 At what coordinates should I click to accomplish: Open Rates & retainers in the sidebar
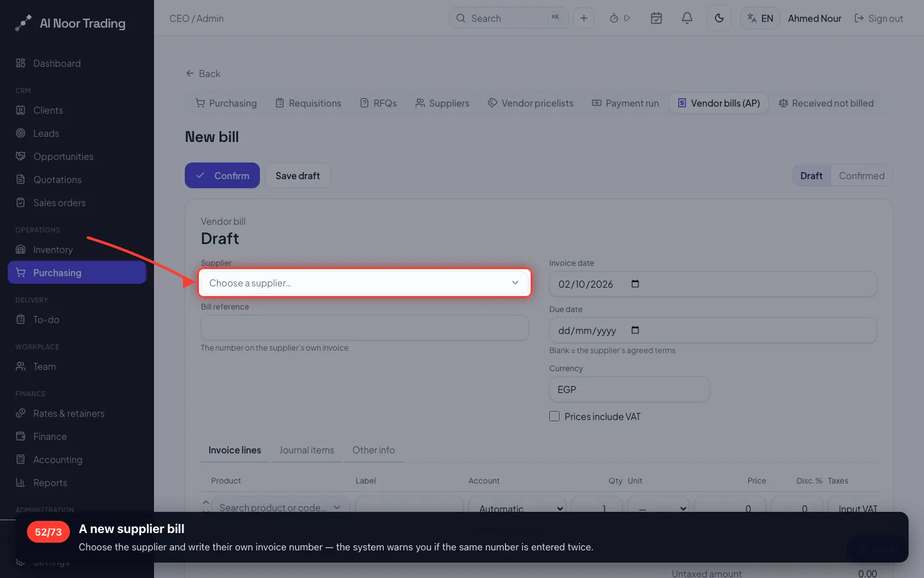tap(77, 414)
